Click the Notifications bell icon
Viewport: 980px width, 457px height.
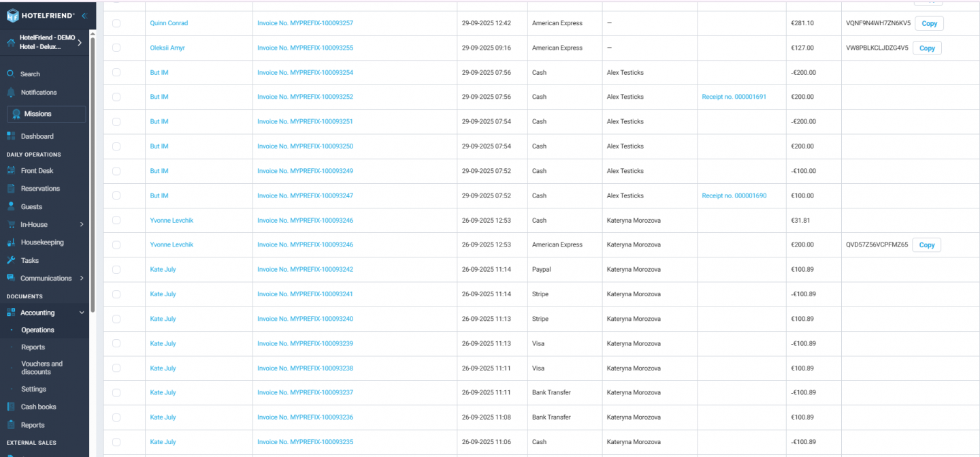click(x=12, y=92)
